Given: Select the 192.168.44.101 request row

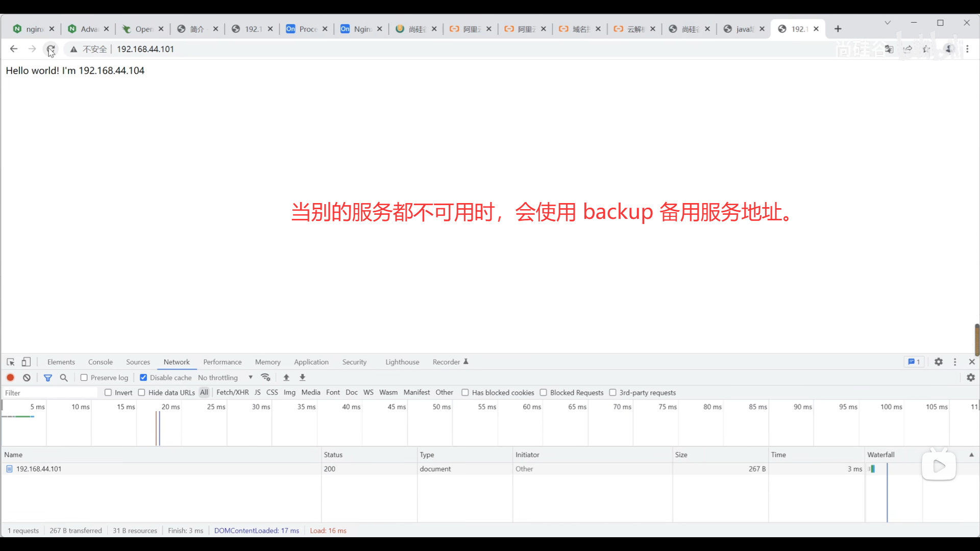Looking at the screenshot, I should tap(39, 469).
